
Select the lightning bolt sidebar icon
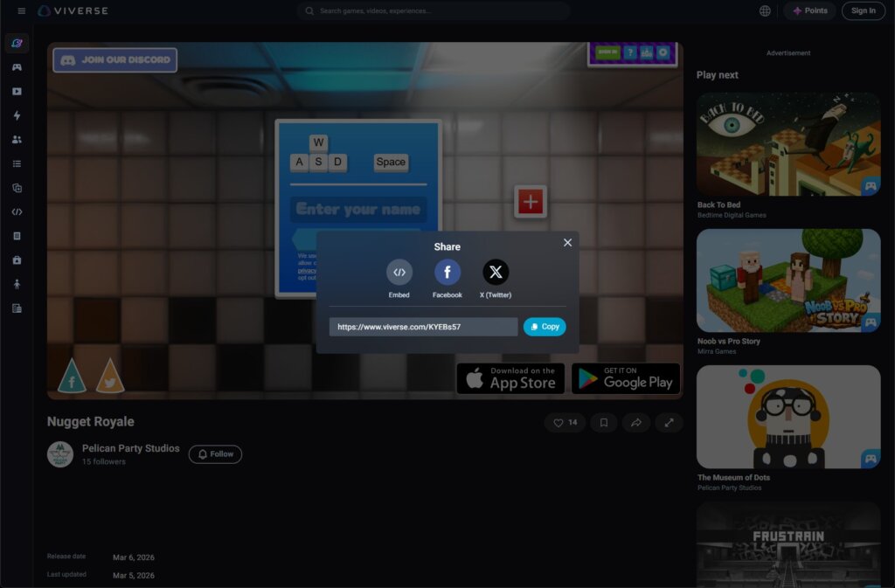point(17,115)
